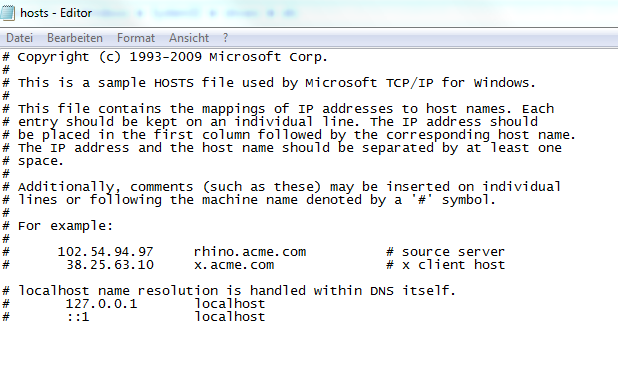Open the Ansicht menu
The width and height of the screenshot is (618, 379).
(189, 38)
